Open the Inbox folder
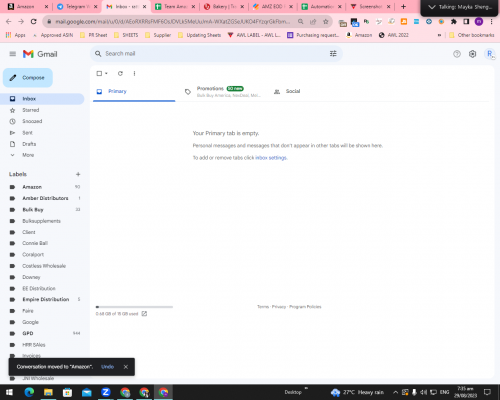 (42, 99)
